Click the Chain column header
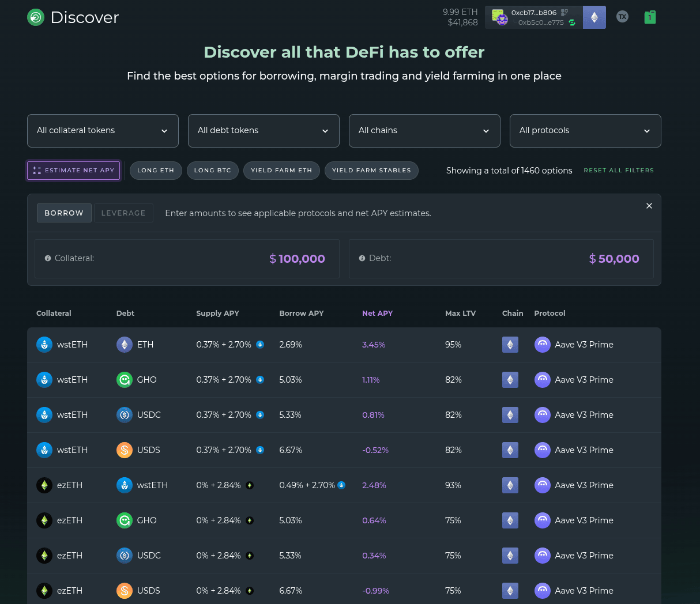 coord(513,314)
